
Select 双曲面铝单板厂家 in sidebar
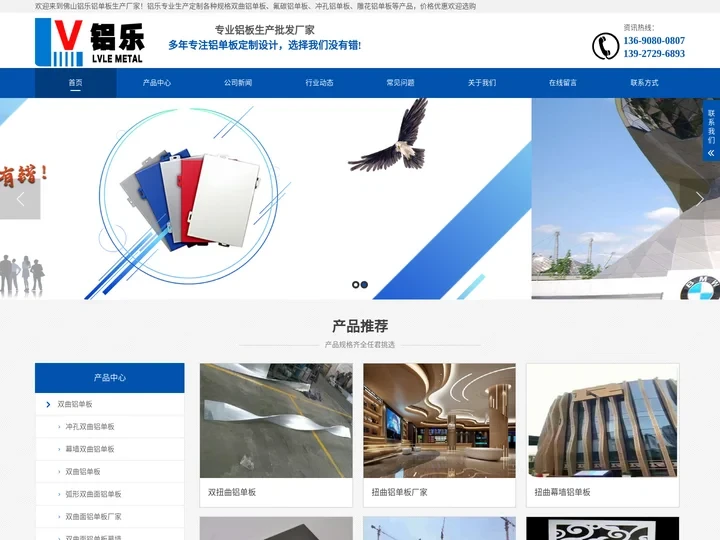click(x=93, y=517)
